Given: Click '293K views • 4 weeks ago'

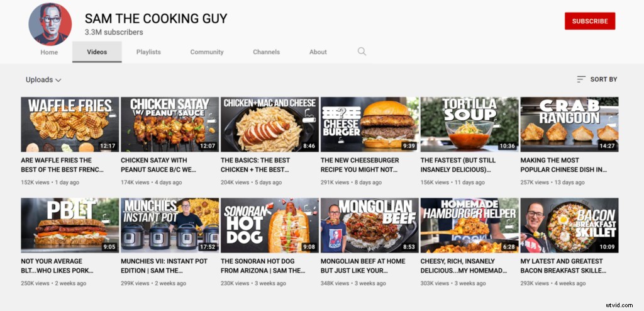Looking at the screenshot, I should click(553, 283).
